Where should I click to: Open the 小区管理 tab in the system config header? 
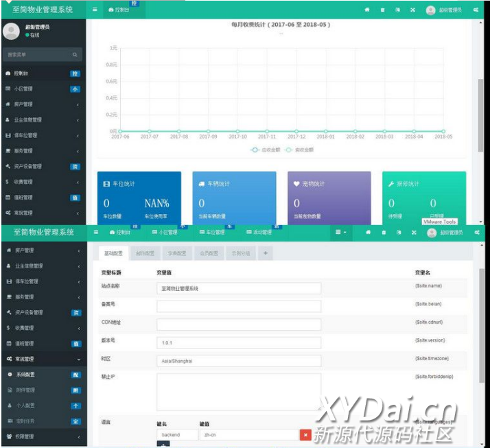point(165,233)
